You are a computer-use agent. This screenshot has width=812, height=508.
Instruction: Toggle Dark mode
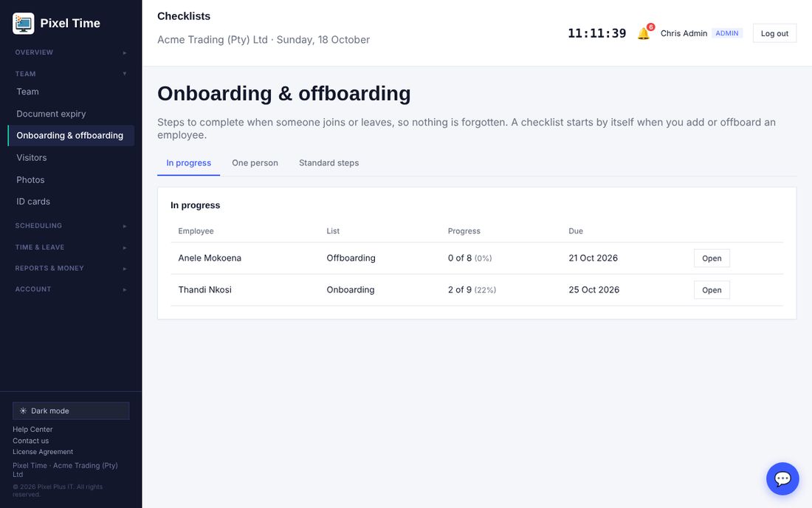point(71,411)
